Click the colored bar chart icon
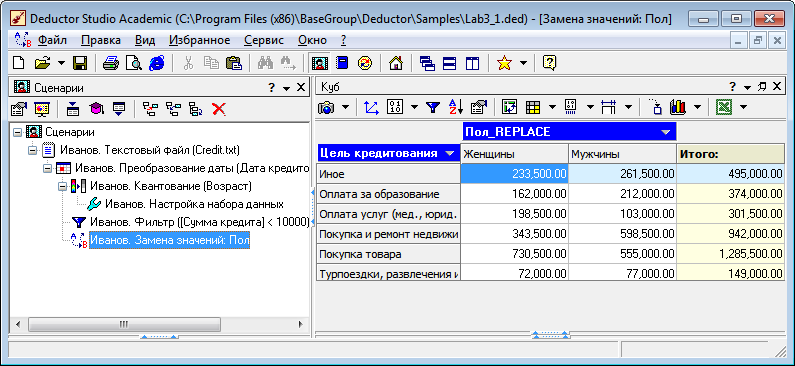The height and width of the screenshot is (366, 795). [678, 107]
